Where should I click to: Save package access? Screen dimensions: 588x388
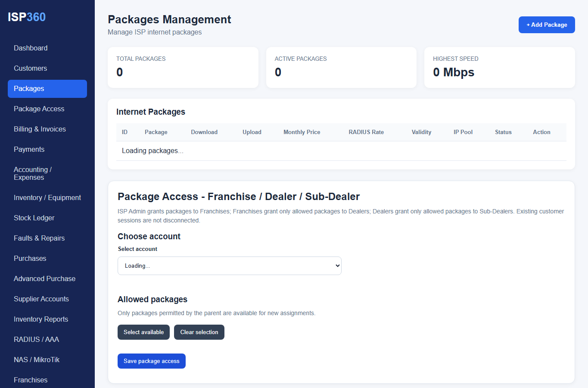tap(152, 361)
